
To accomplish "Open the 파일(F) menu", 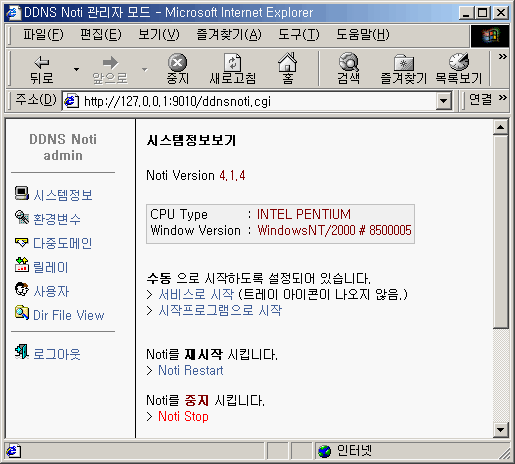I will coord(43,34).
